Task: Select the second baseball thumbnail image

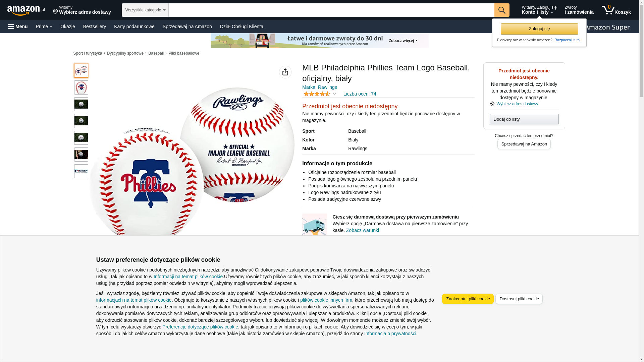Action: [81, 87]
